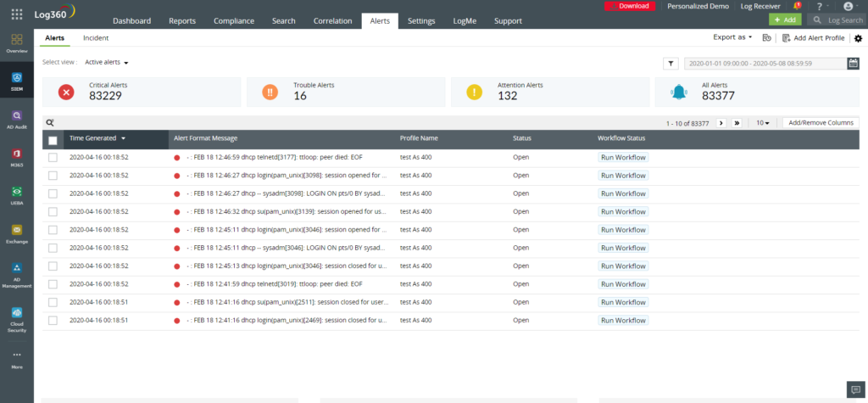This screenshot has height=403, width=868.
Task: Open the AD Audit sidebar module
Action: [x=17, y=119]
